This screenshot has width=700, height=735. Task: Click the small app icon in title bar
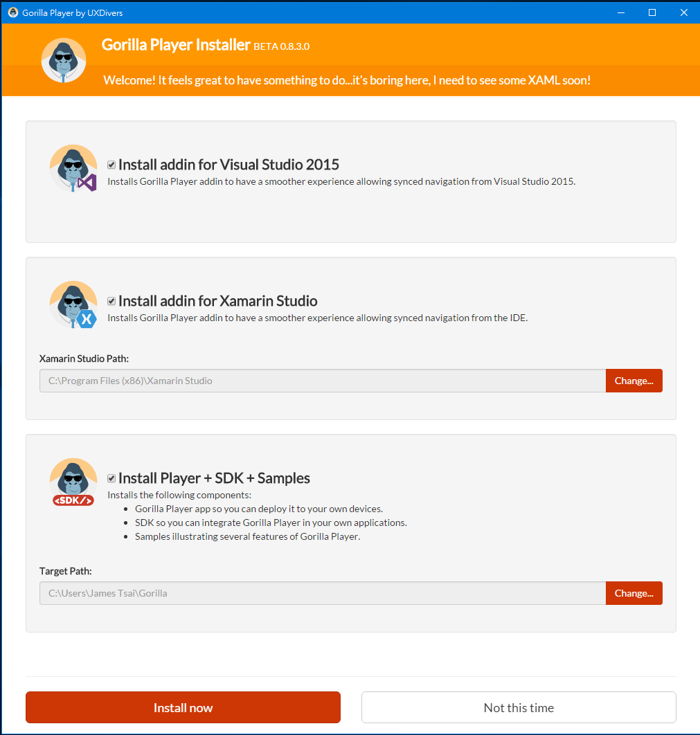click(13, 12)
